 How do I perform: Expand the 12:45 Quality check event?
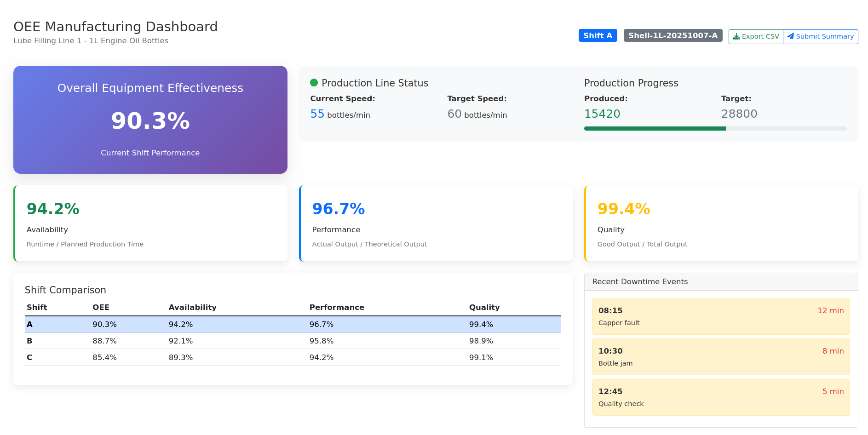click(x=720, y=397)
